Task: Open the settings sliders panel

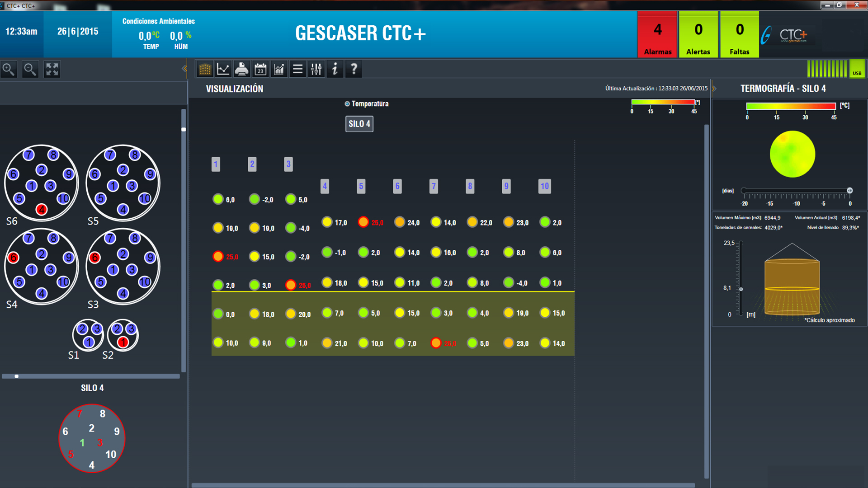Action: [316, 69]
